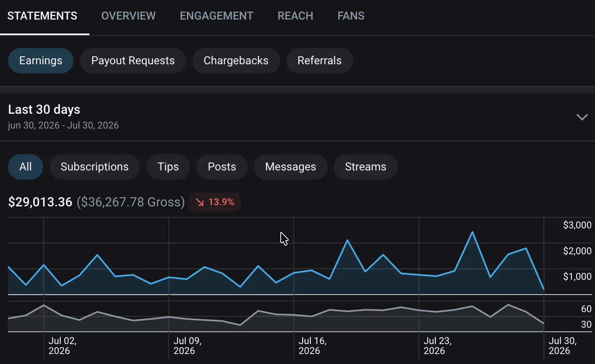Open the Engagement tab

point(216,16)
